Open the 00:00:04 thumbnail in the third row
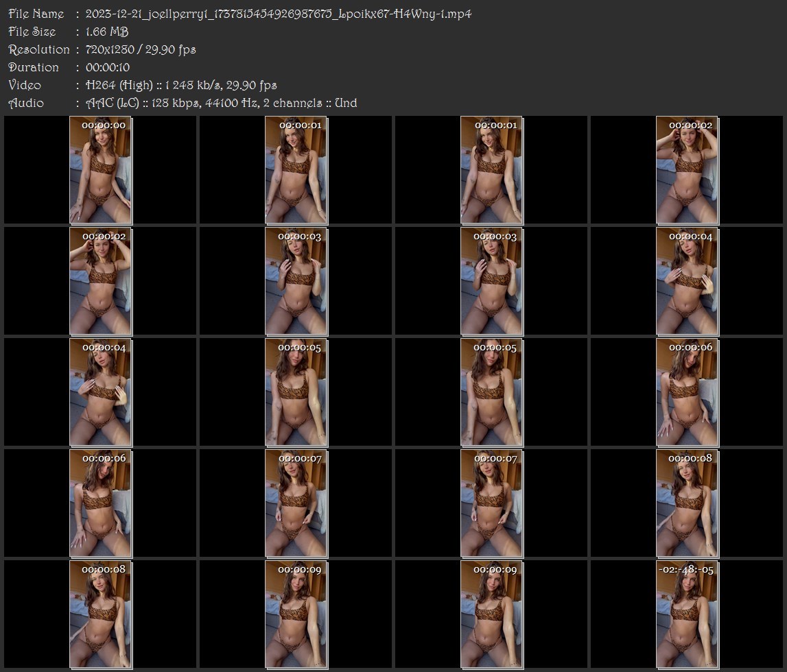 click(x=100, y=392)
